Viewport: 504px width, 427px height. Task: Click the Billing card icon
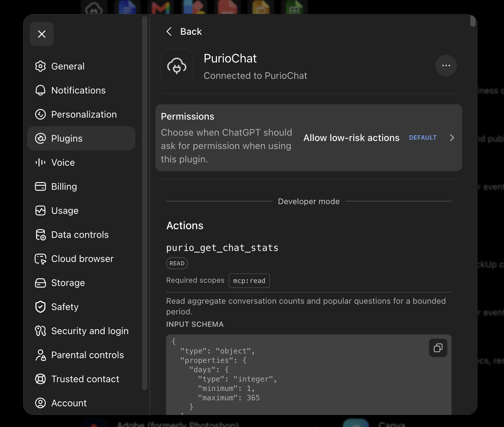40,186
